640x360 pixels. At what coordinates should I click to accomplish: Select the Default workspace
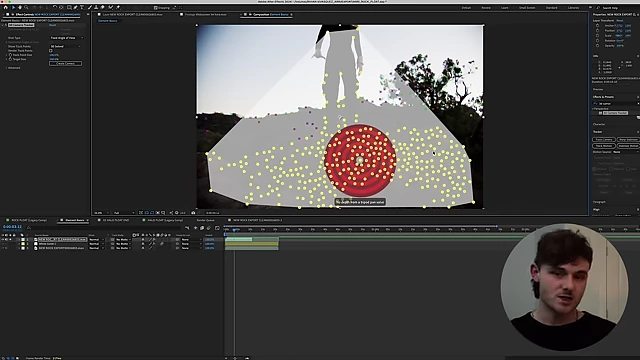[466, 8]
